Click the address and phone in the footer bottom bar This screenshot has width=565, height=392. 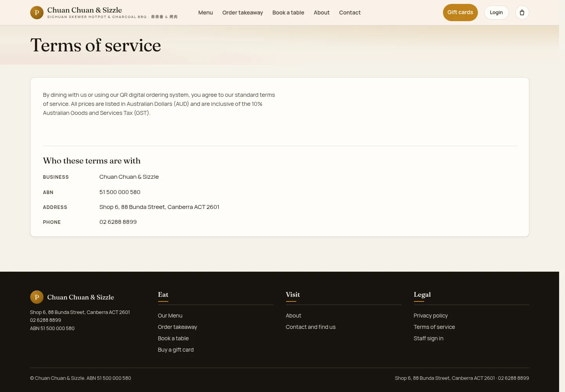tap(462, 378)
